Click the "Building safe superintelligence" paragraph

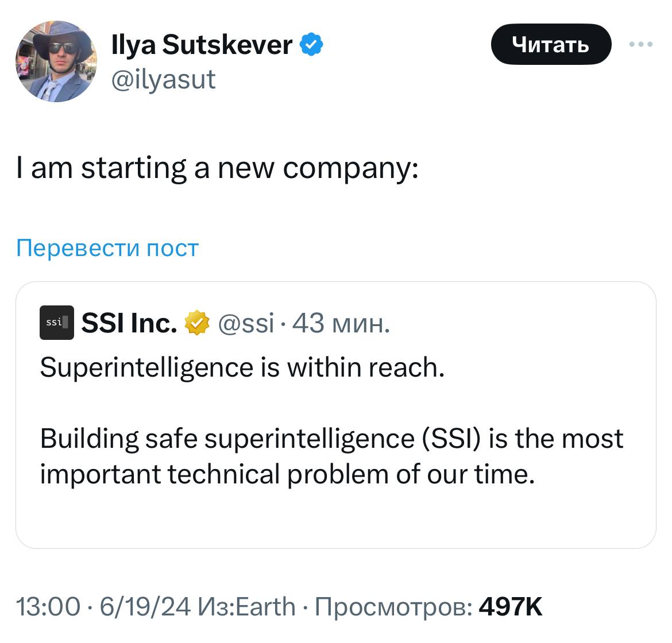point(331,456)
